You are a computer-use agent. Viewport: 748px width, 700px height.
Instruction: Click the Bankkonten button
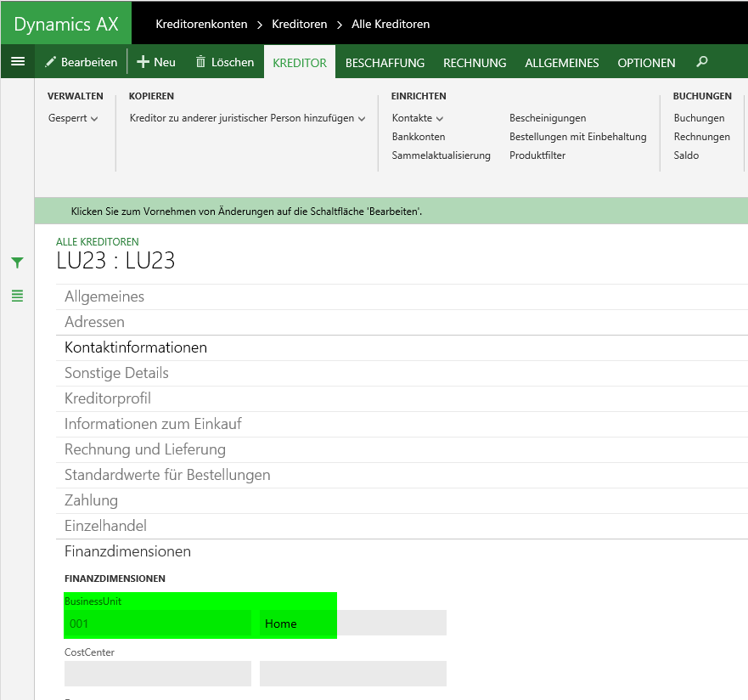(418, 137)
